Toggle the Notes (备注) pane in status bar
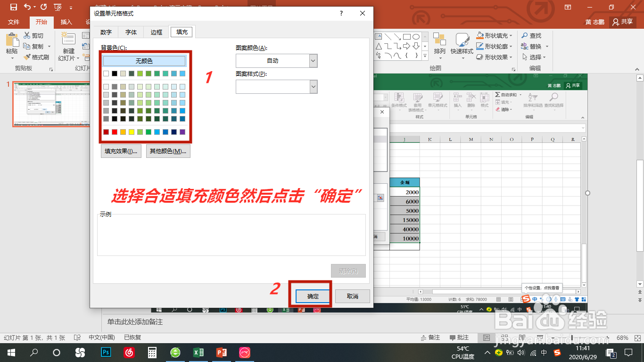Screen dimensions: 644x362 point(430,337)
